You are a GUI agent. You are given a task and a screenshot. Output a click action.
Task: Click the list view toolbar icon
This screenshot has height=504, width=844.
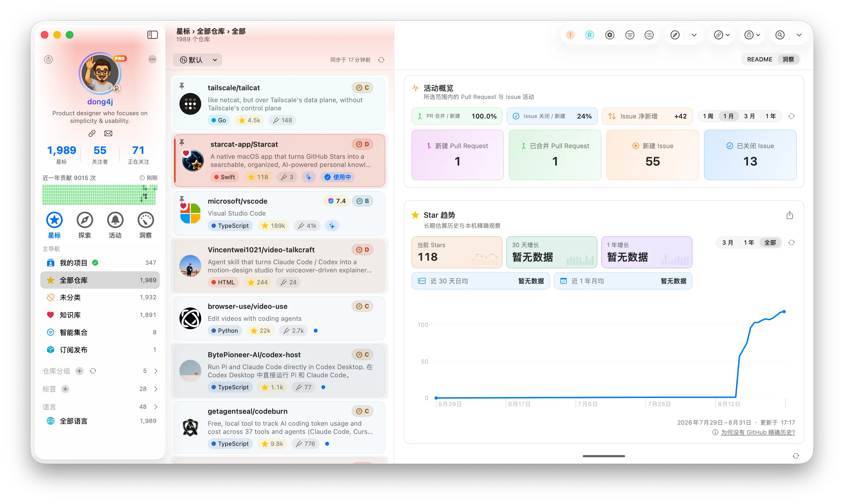pos(649,35)
